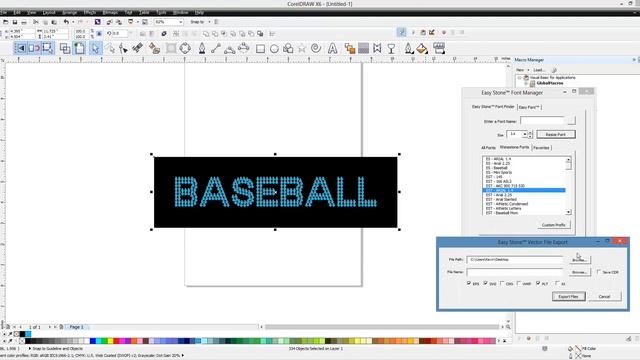Click the Enter a Font Name field
The width and height of the screenshot is (640, 360).
pyautogui.click(x=542, y=121)
